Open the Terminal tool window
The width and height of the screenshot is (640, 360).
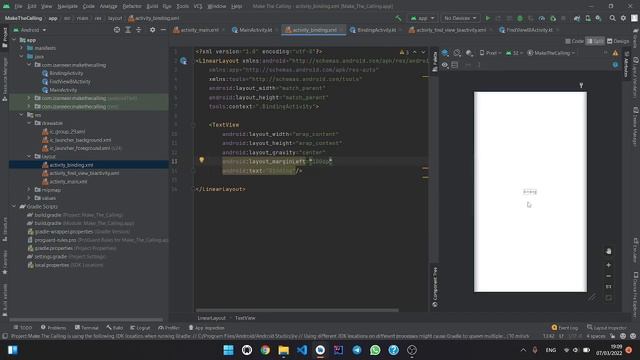pos(87,328)
